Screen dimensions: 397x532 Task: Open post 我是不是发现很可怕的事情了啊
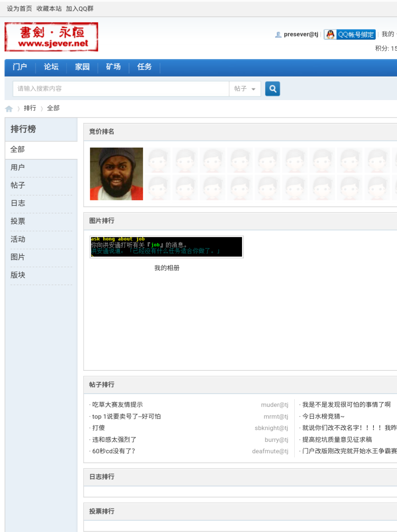[347, 405]
